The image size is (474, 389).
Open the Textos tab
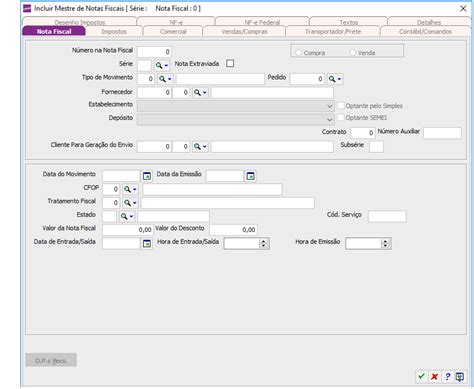349,22
